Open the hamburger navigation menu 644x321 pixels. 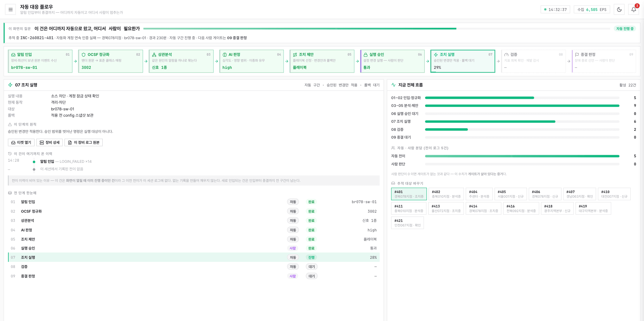11,10
